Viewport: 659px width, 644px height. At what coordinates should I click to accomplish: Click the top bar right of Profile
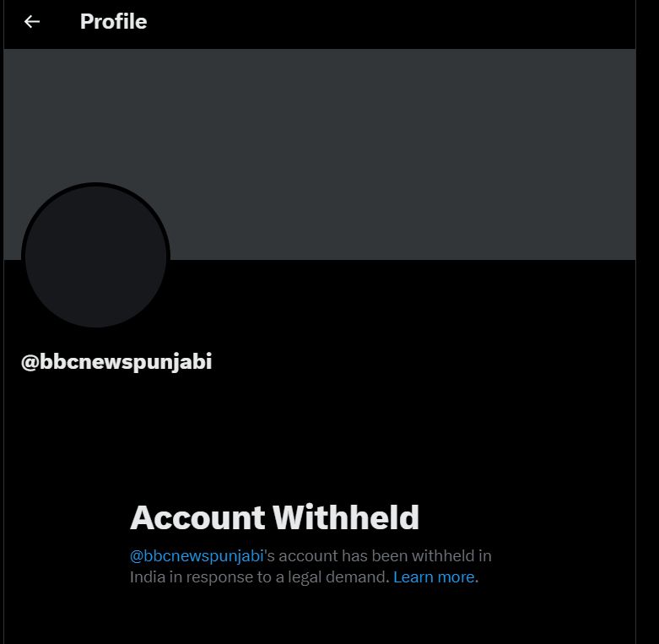(x=391, y=23)
